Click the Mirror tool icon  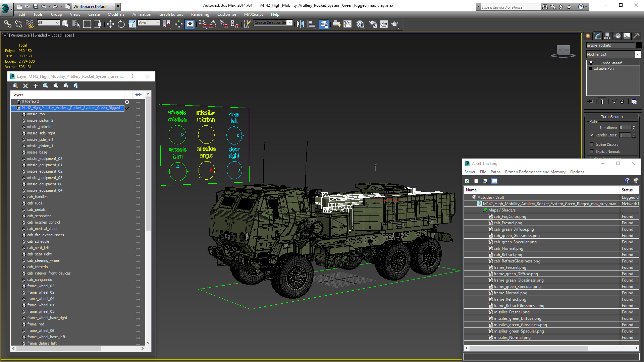coord(301,24)
